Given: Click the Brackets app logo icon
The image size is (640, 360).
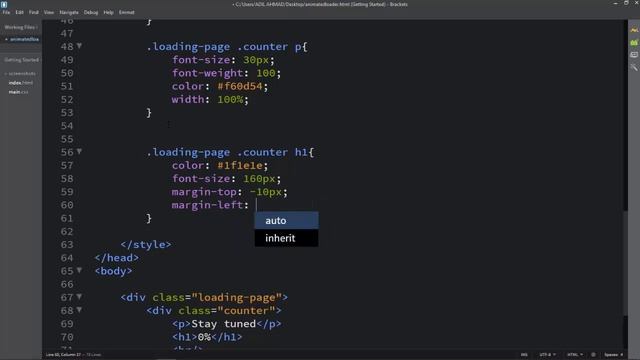Looking at the screenshot, I should click(x=4, y=4).
